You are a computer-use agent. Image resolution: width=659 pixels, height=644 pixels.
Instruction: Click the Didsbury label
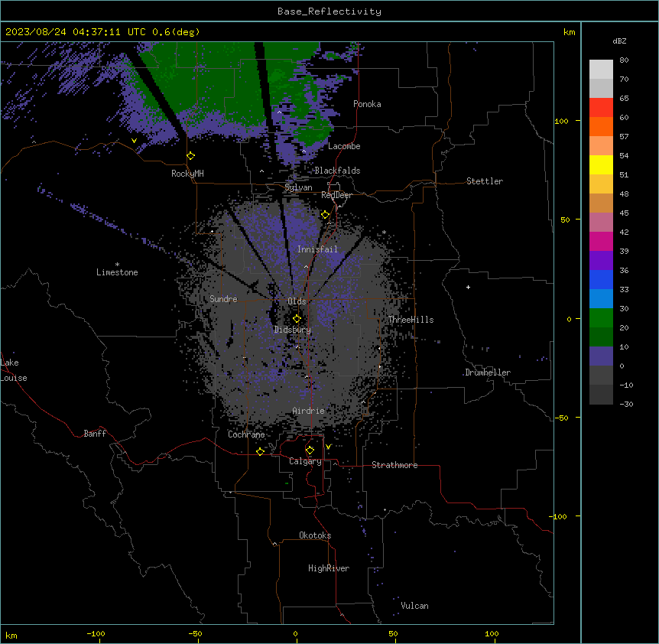click(293, 330)
